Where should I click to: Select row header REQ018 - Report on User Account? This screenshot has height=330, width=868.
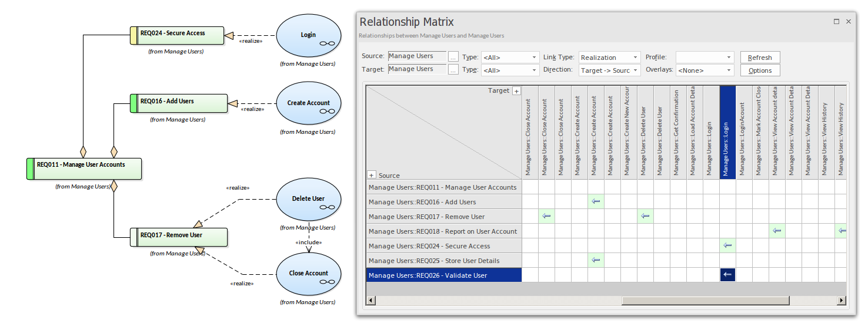coord(444,231)
